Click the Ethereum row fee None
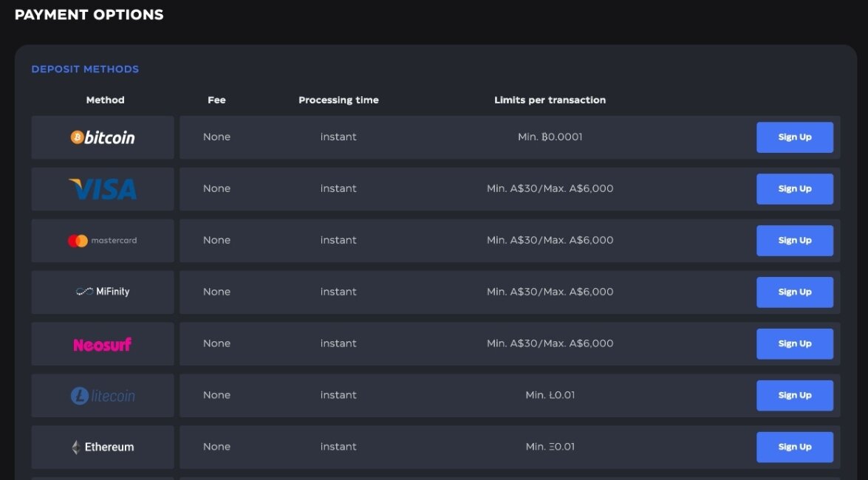The height and width of the screenshot is (480, 868). pyautogui.click(x=216, y=446)
